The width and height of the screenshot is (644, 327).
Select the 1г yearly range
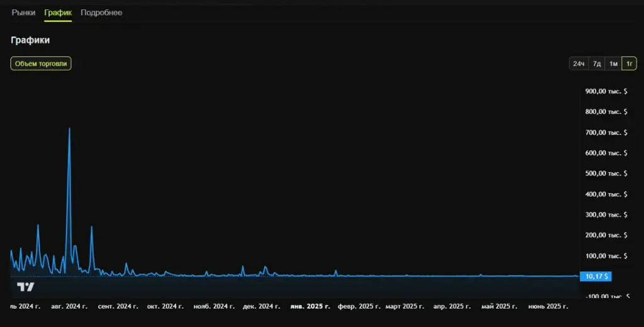coord(629,64)
